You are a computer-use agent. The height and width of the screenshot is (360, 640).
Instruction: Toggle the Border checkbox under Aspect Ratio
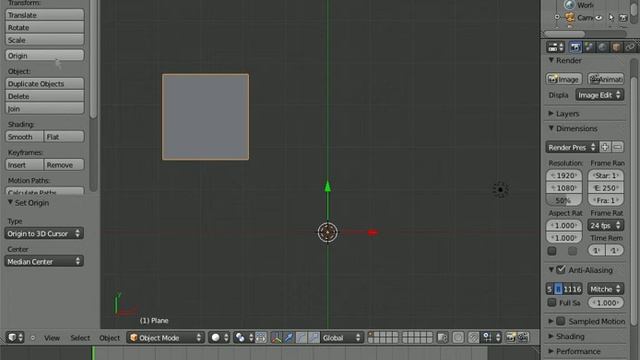[552, 251]
